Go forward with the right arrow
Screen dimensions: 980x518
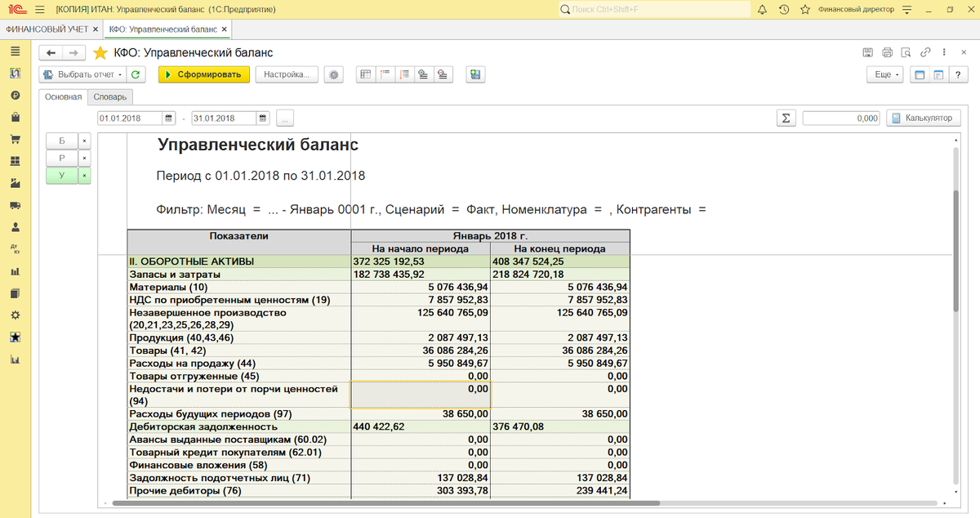point(73,52)
